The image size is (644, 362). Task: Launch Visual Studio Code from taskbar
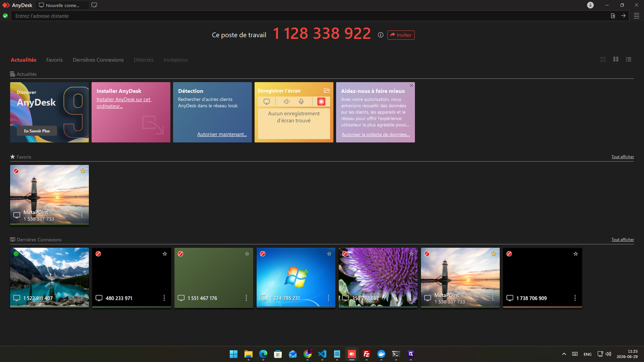322,354
